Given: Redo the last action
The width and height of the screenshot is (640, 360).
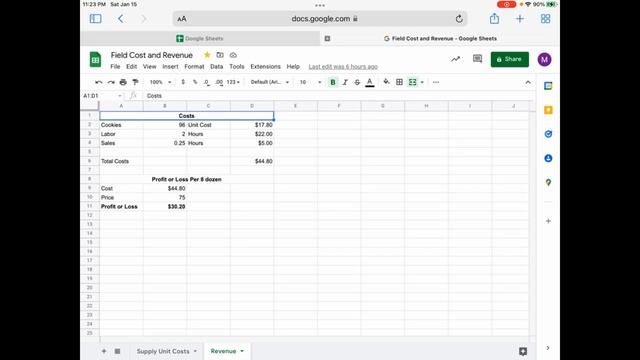Looking at the screenshot, I should click(x=111, y=82).
